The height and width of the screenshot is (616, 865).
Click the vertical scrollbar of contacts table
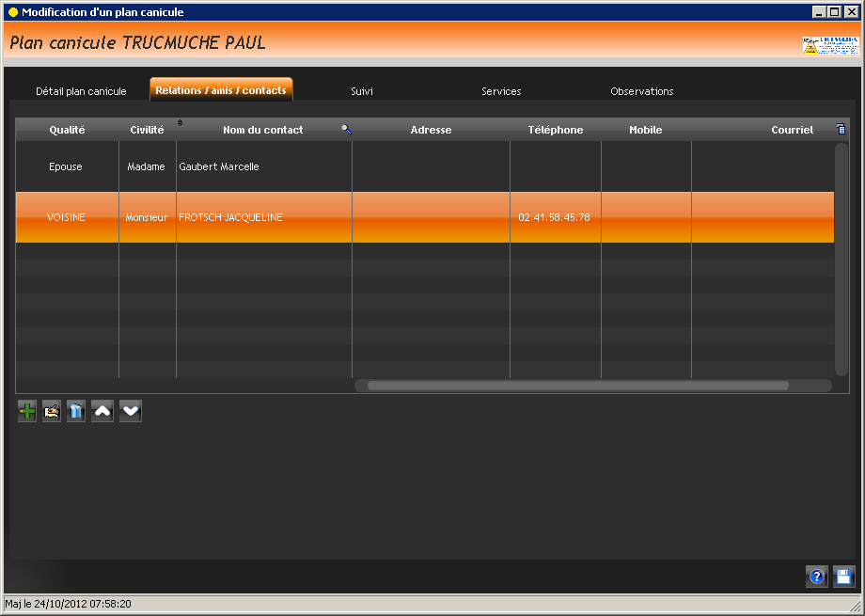click(841, 254)
